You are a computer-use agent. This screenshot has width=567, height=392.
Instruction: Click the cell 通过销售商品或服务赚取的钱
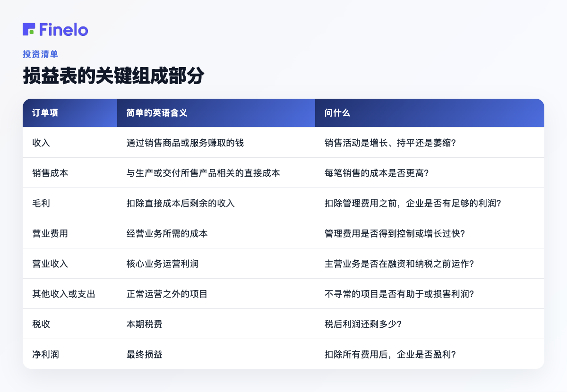185,143
